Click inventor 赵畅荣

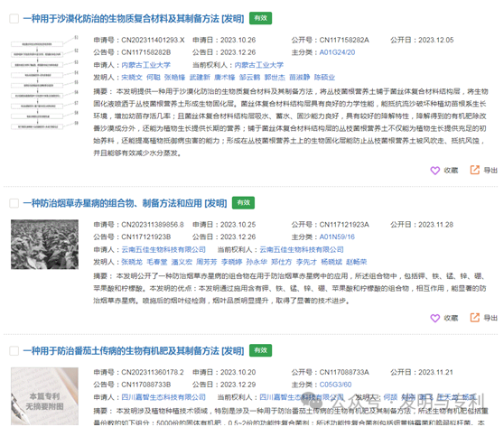[357, 262]
